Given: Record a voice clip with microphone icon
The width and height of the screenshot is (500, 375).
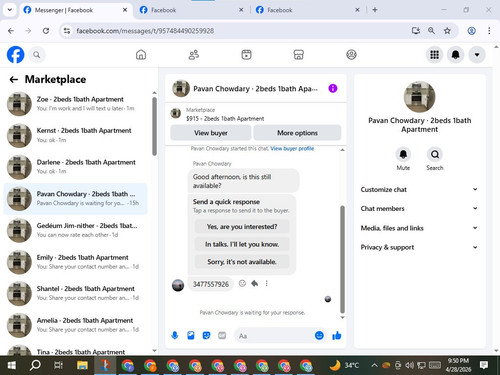Looking at the screenshot, I should (x=175, y=335).
